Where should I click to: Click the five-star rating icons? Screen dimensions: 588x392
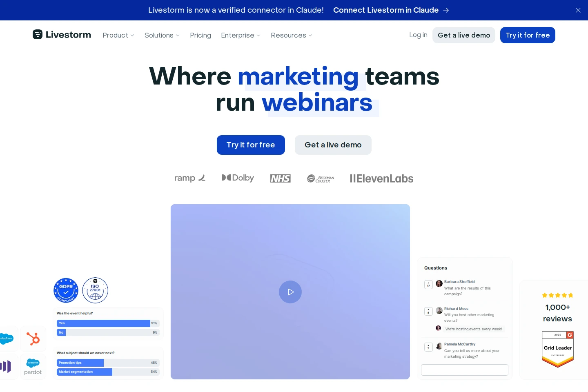click(x=557, y=295)
